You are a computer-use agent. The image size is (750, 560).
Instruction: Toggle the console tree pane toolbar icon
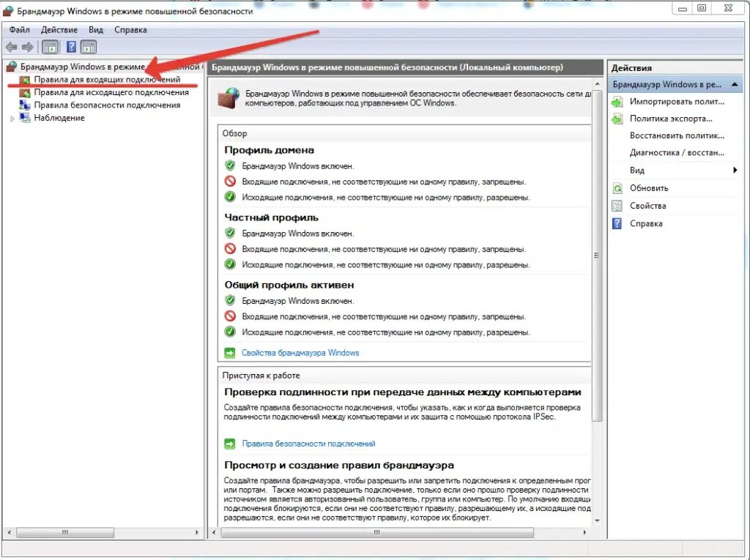(x=50, y=47)
